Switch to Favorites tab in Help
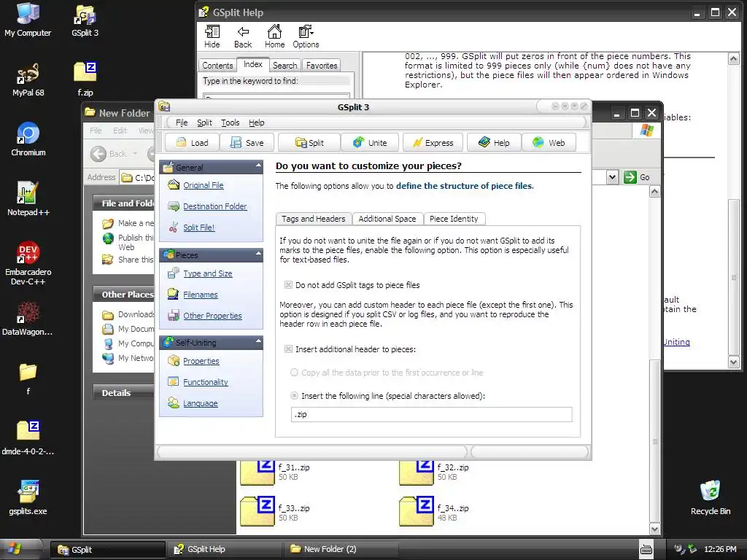 point(322,66)
